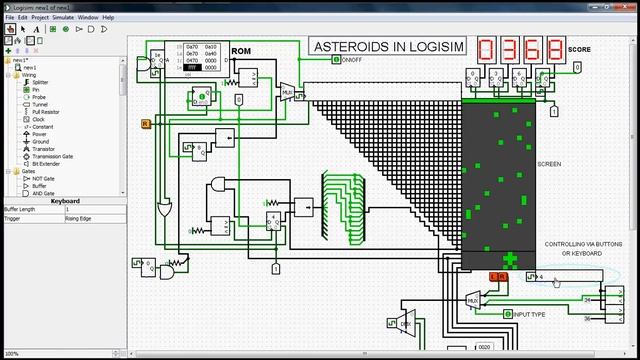Show the simulation tree view icon

[x=18, y=40]
